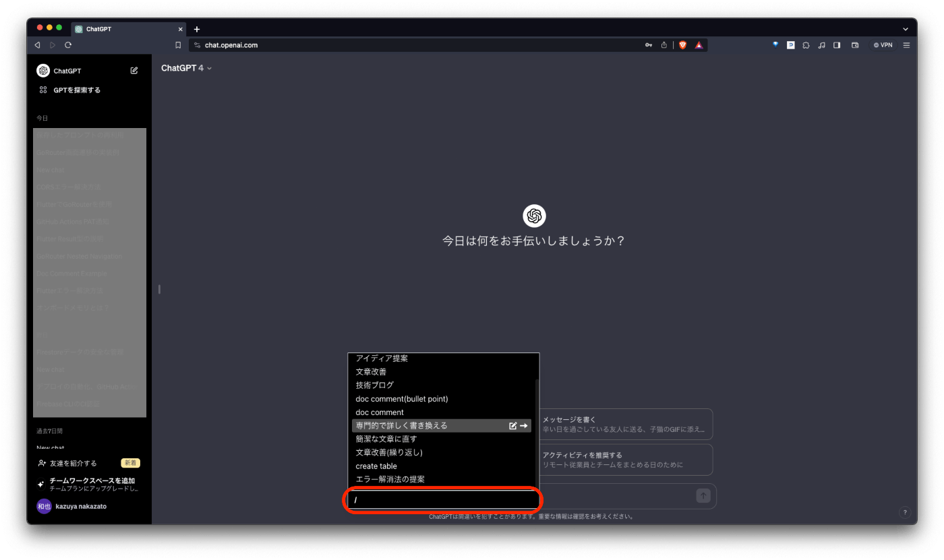Click the music note playlist icon

click(x=821, y=45)
